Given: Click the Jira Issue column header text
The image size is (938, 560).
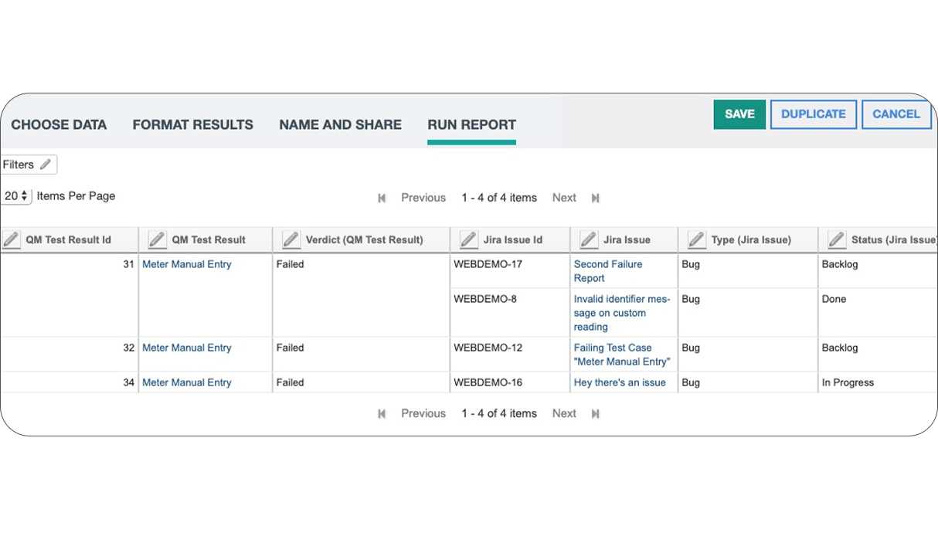Looking at the screenshot, I should 627,239.
